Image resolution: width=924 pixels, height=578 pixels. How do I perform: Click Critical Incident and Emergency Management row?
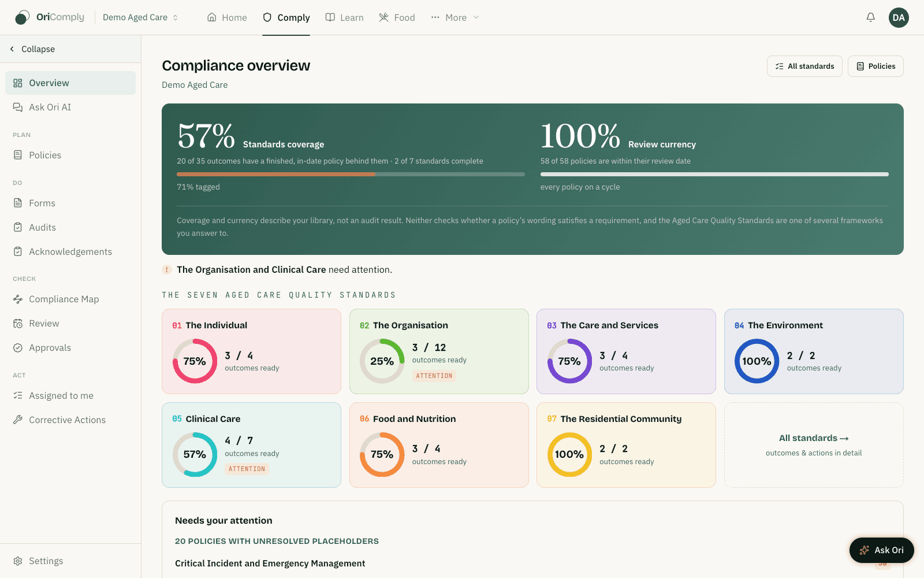pos(532,564)
